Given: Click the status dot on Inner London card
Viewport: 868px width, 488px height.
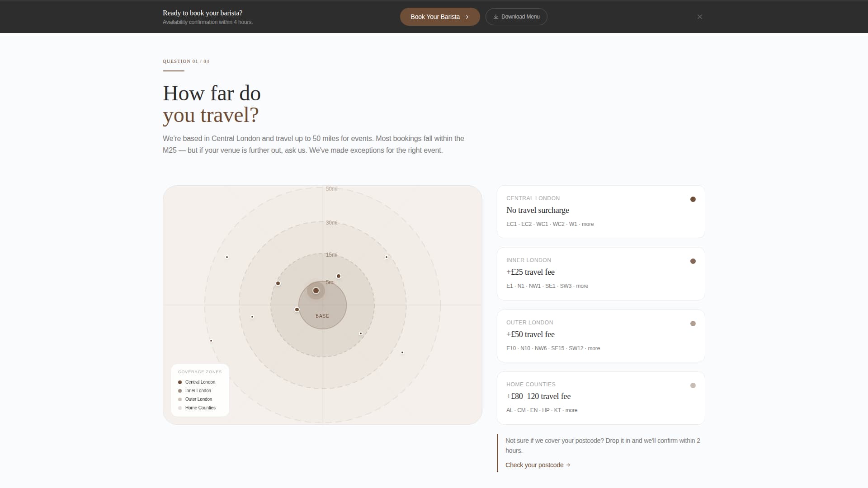Looking at the screenshot, I should pyautogui.click(x=693, y=261).
